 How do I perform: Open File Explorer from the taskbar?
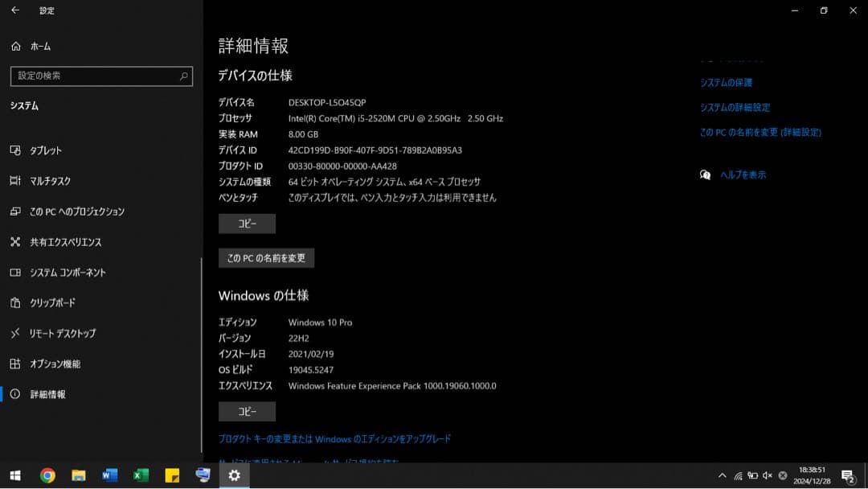(x=78, y=475)
